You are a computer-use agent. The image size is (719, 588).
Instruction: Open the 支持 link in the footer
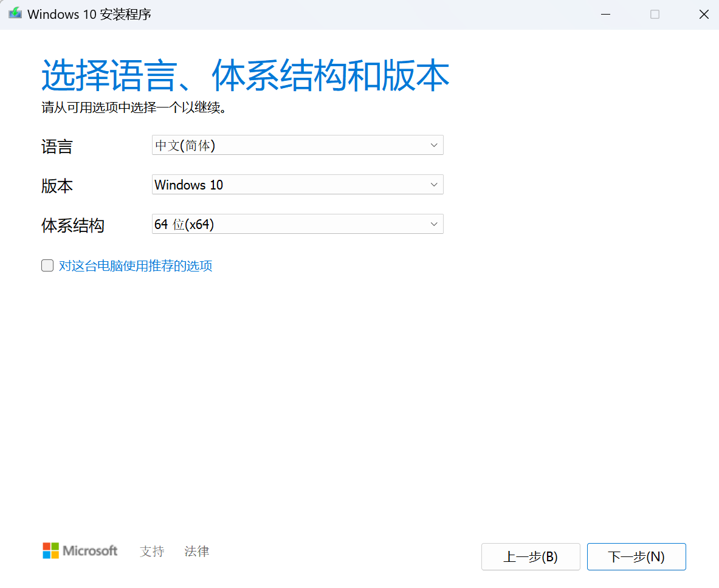(152, 551)
